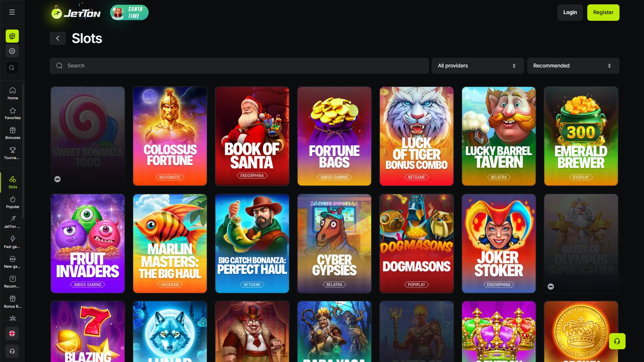Select the green casino mode icon

[x=12, y=36]
